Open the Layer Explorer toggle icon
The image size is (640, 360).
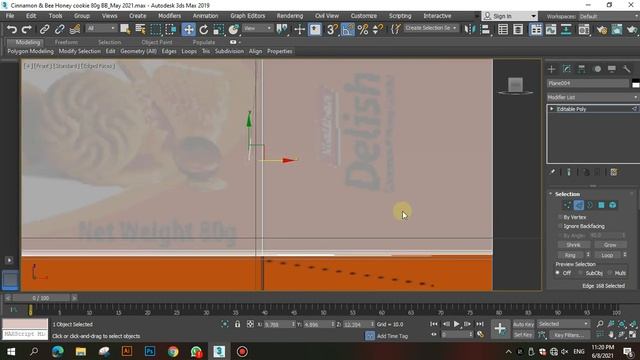518,29
